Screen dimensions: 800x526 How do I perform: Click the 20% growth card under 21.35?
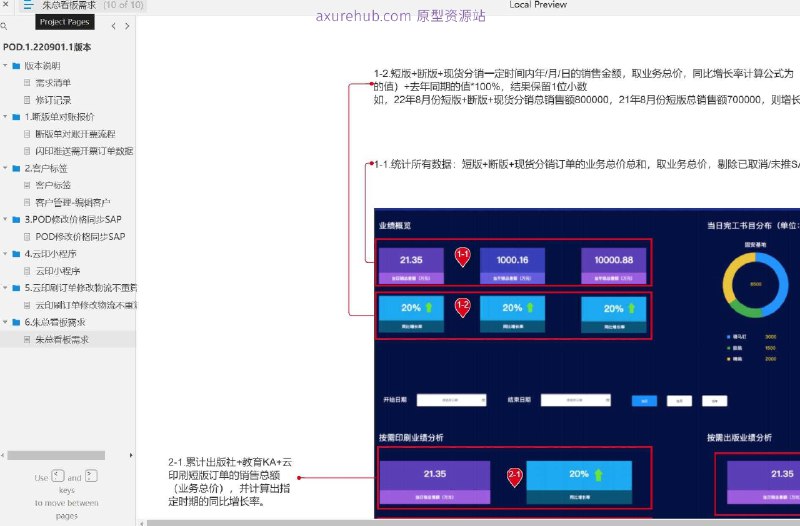click(x=411, y=314)
